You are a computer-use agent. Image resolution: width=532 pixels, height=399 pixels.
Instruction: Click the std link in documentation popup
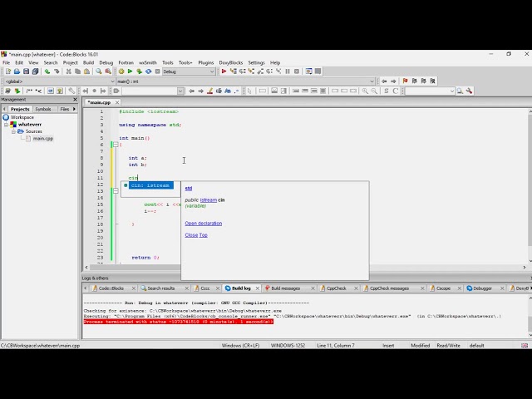(189, 189)
